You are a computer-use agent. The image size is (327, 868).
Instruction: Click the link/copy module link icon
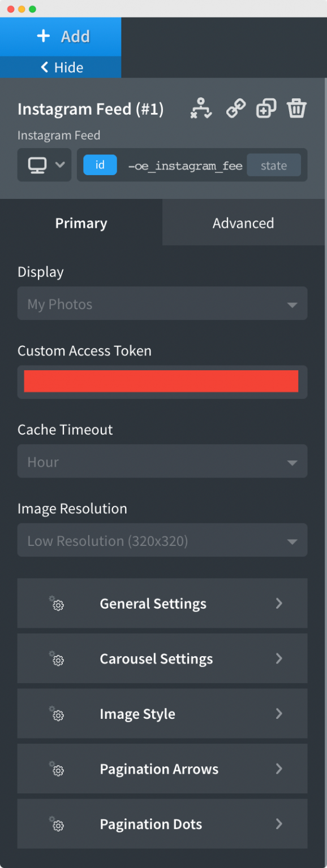tap(235, 108)
